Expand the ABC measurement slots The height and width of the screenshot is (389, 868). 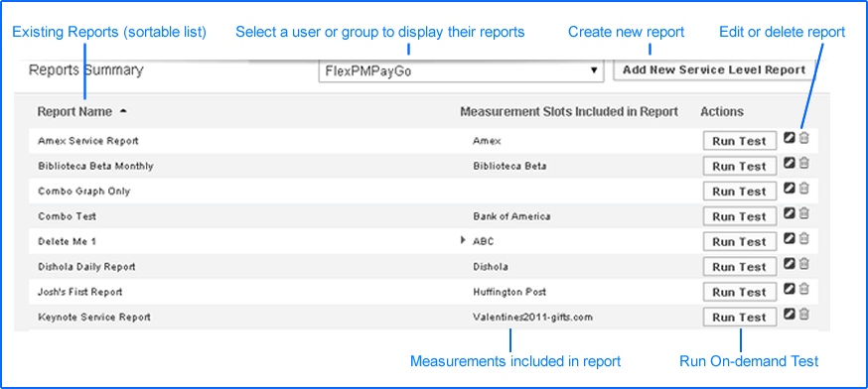tap(463, 241)
